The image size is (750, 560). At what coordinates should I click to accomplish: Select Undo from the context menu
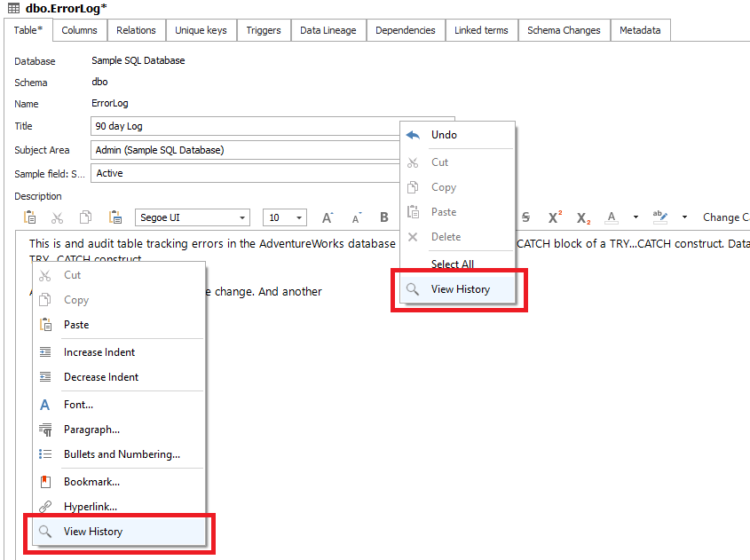pos(444,135)
